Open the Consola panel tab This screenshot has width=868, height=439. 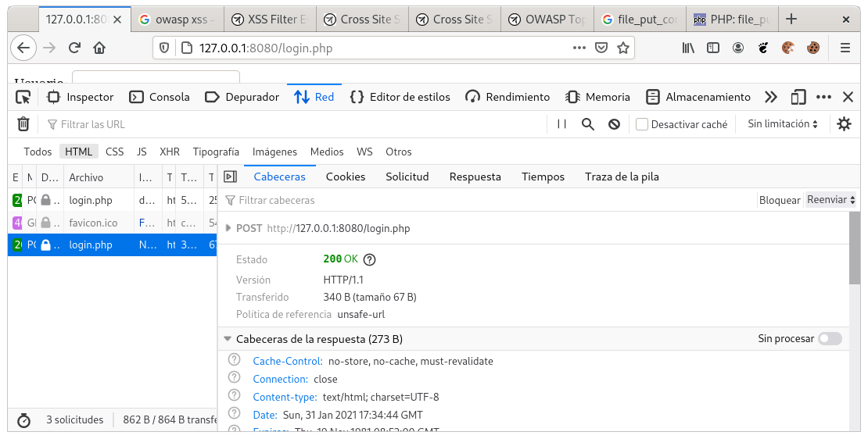coord(160,97)
